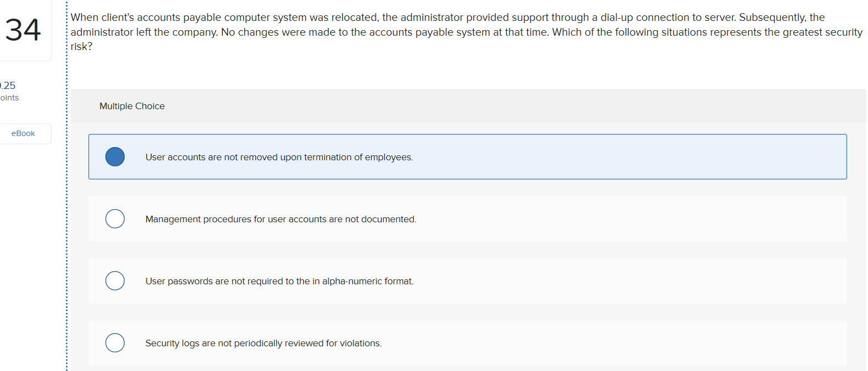Select the radio button for 'User accounts are not removed'

click(115, 156)
